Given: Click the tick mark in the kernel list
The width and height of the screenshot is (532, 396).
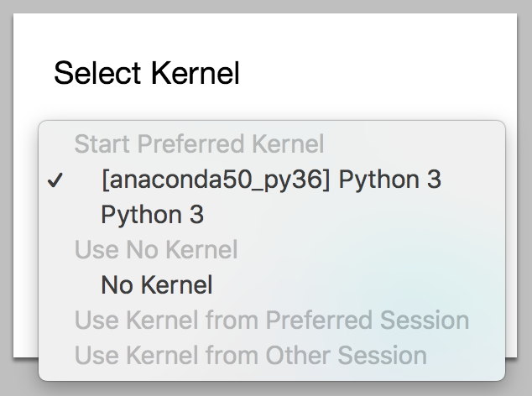Looking at the screenshot, I should coord(55,181).
